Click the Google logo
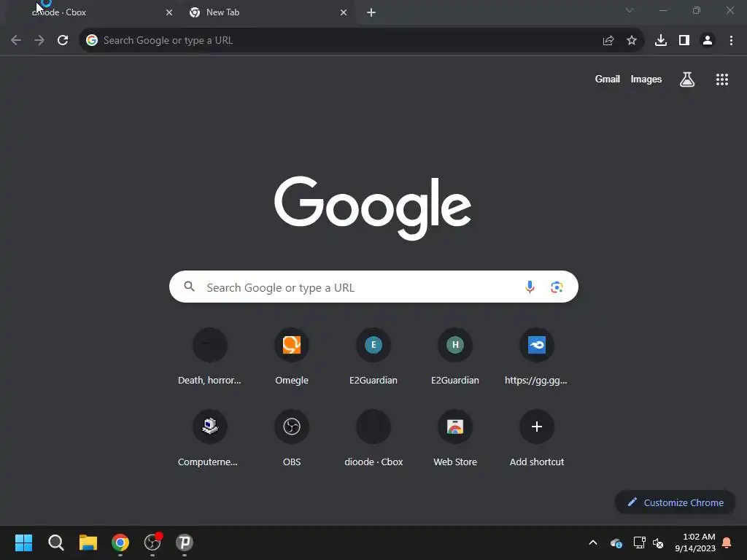This screenshot has width=747, height=560. (373, 208)
